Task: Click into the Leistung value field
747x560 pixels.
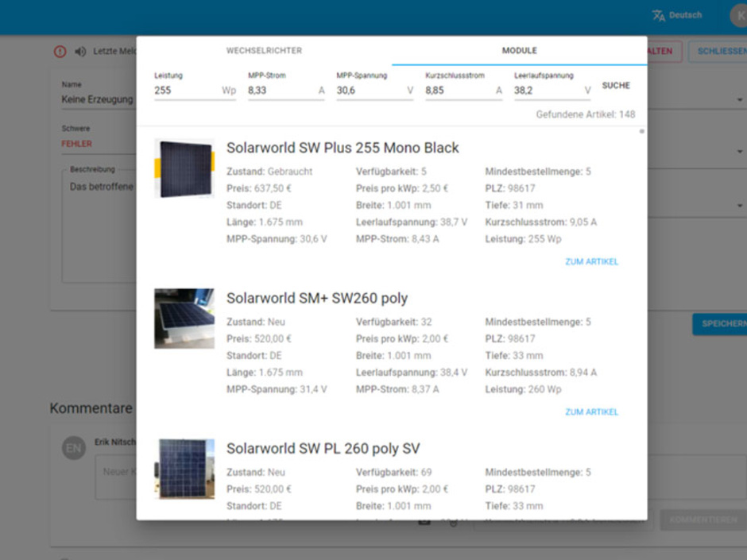Action: click(x=183, y=90)
